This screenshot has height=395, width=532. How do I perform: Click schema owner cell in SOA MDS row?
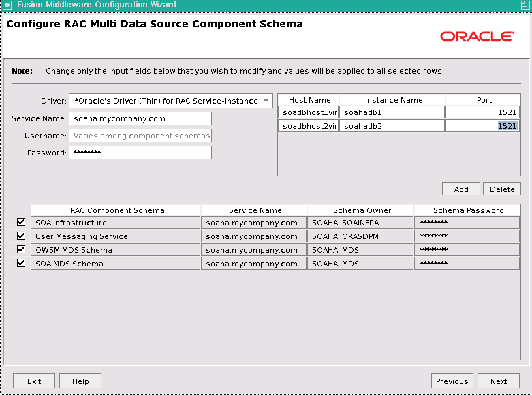(x=360, y=264)
